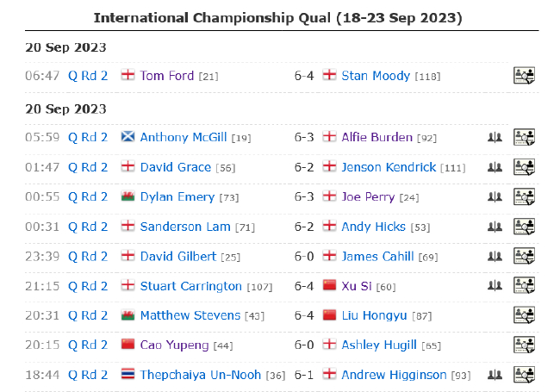Open match details icon for Anthony McGill match
Viewport: 560px width, 392px height.
(524, 137)
